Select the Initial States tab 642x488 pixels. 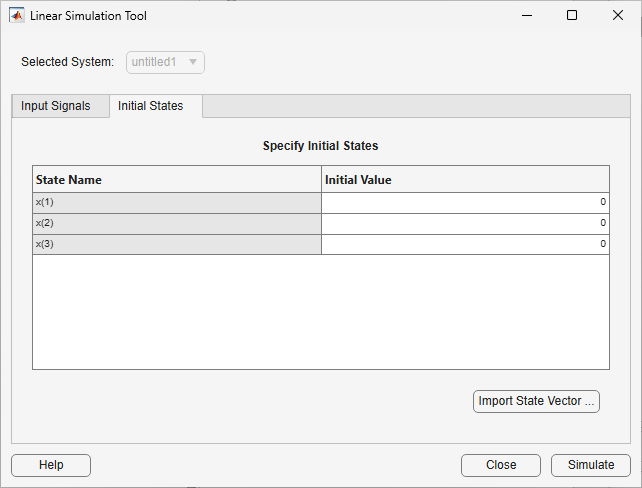point(150,106)
